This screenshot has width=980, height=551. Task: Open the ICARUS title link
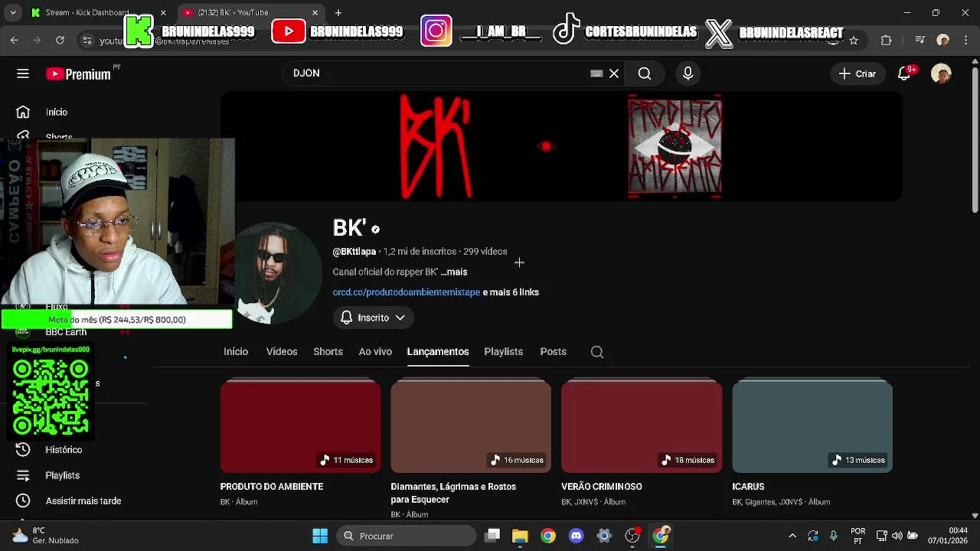[748, 487]
